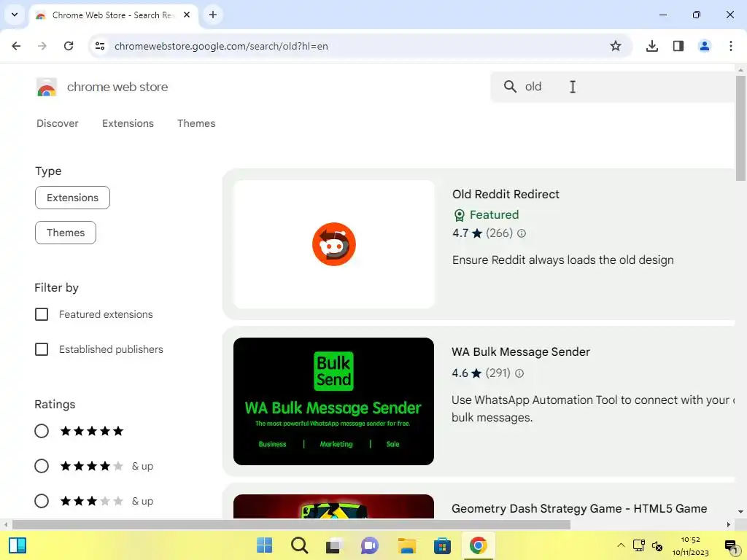
Task: Click the taskbar clock showing 10:52
Action: 690,545
